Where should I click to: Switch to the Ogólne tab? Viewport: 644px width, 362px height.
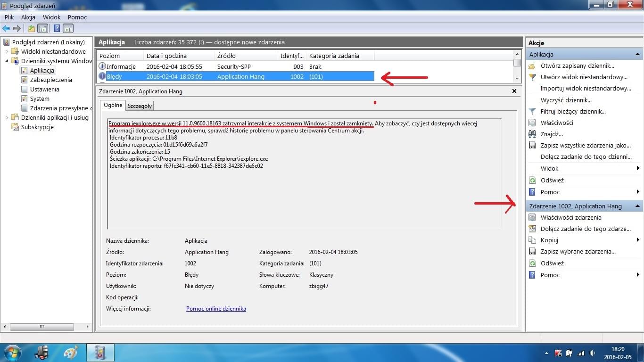[x=113, y=105]
